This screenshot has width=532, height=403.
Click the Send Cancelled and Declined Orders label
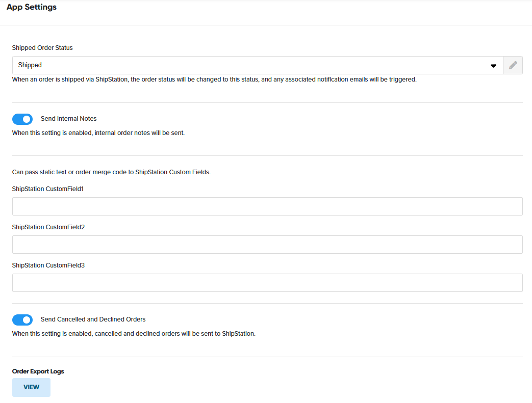[x=93, y=319]
